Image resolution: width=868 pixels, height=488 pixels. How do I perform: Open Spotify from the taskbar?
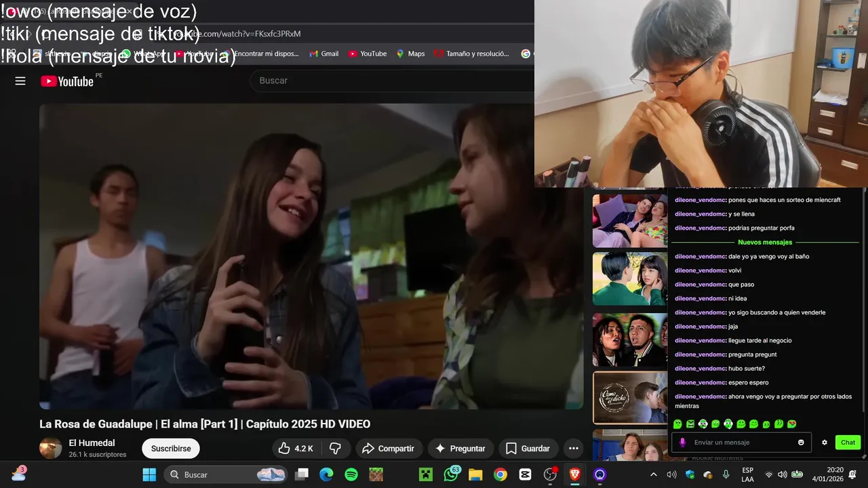pyautogui.click(x=351, y=474)
